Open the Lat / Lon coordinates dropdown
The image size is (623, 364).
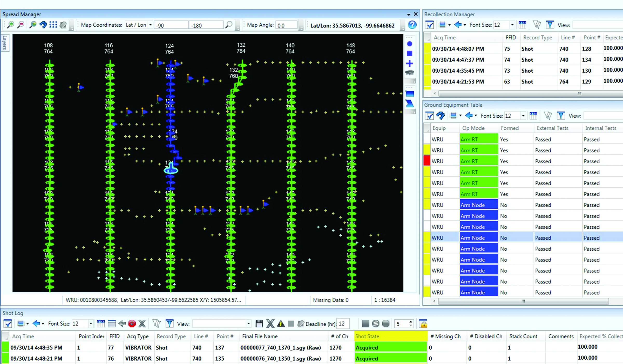tap(150, 25)
